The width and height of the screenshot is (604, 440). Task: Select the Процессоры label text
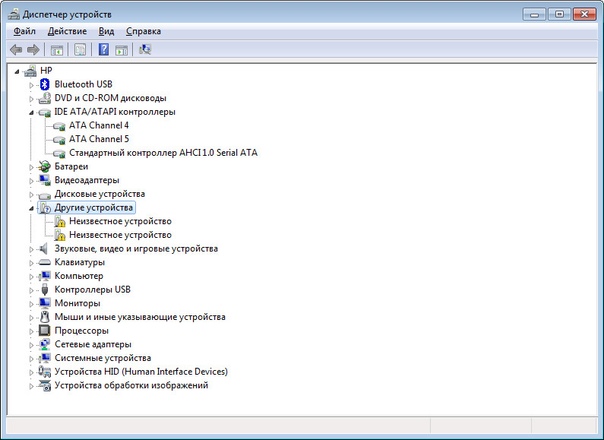click(x=81, y=331)
